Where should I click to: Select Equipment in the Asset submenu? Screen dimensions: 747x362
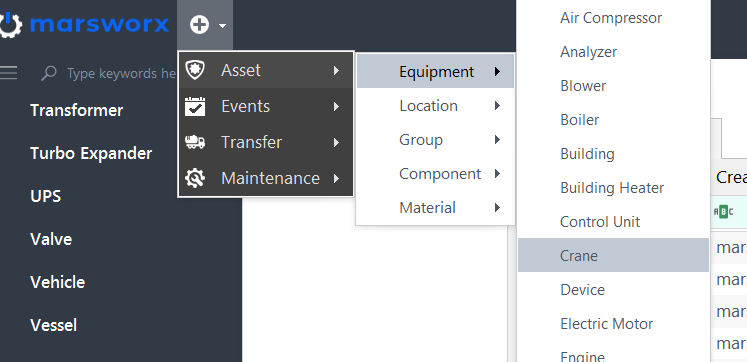point(435,71)
